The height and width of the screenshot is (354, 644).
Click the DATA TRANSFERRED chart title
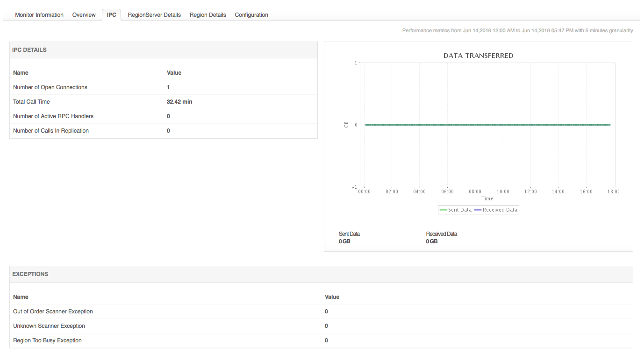click(478, 56)
